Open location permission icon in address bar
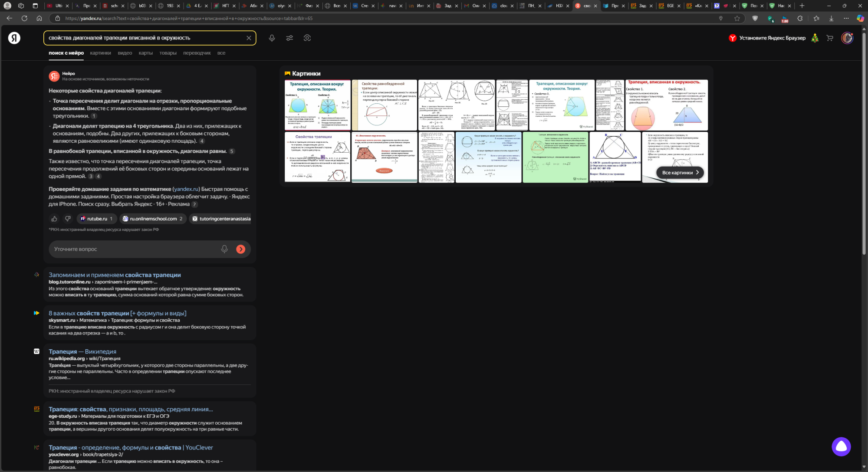The height and width of the screenshot is (472, 868). click(x=721, y=18)
